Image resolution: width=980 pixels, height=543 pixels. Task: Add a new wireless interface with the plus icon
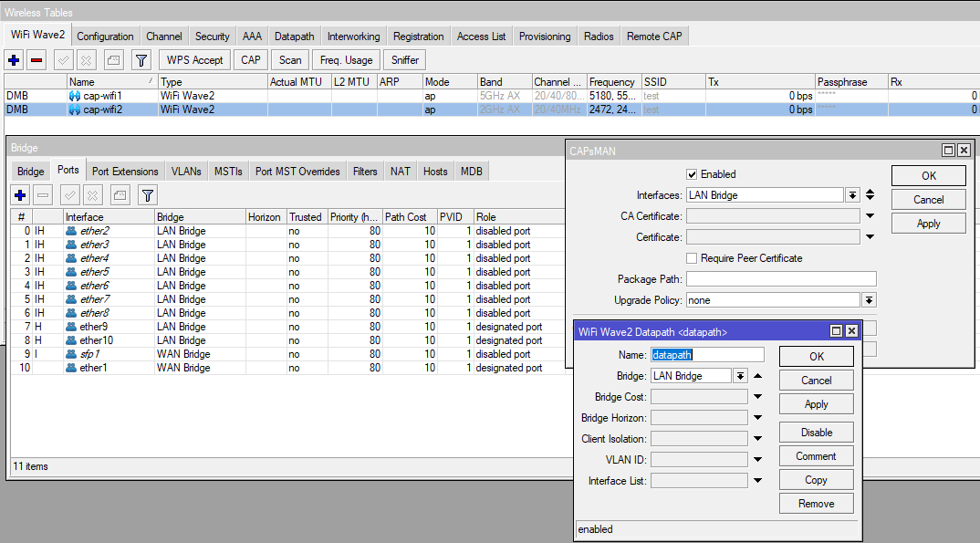[13, 59]
